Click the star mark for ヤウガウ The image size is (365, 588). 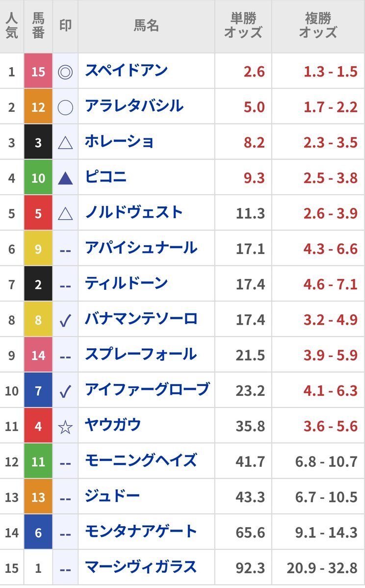tap(65, 427)
